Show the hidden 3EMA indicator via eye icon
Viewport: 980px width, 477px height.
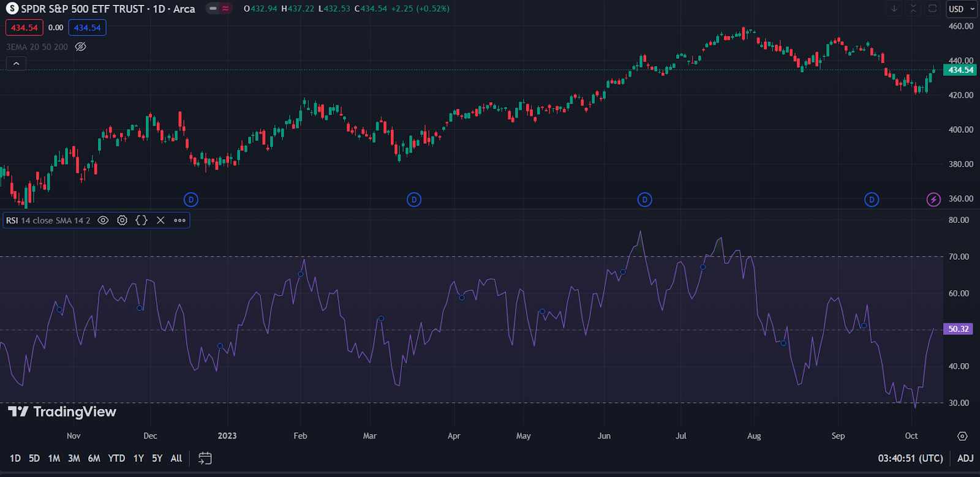click(x=80, y=47)
